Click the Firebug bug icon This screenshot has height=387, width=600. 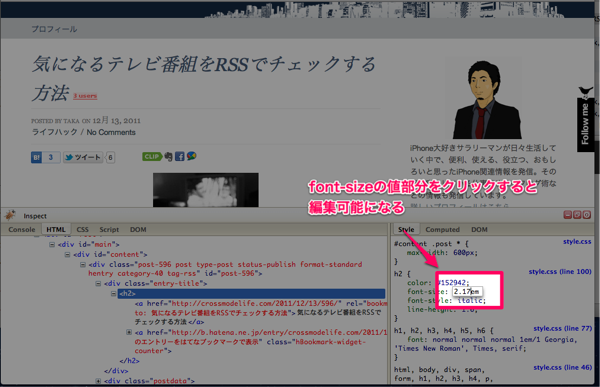pyautogui.click(x=10, y=215)
